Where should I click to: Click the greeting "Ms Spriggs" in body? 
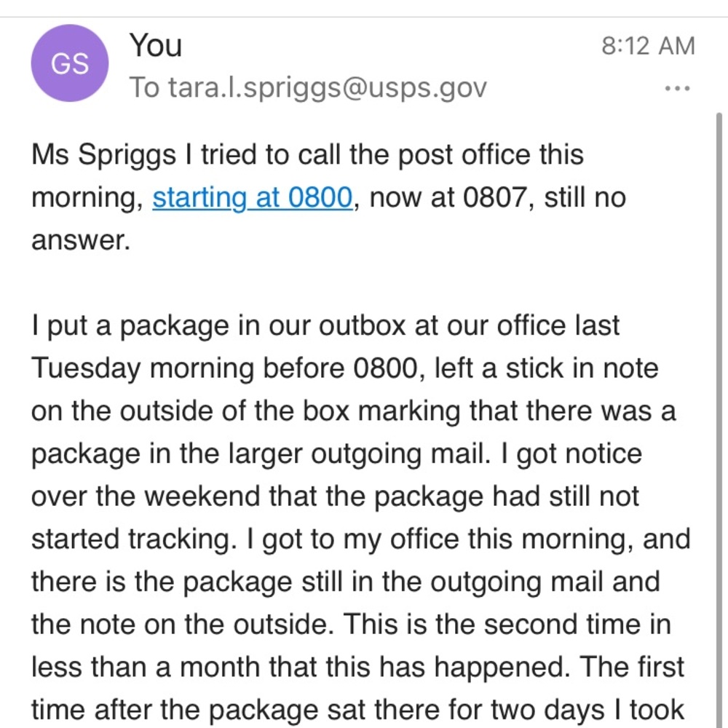click(103, 154)
